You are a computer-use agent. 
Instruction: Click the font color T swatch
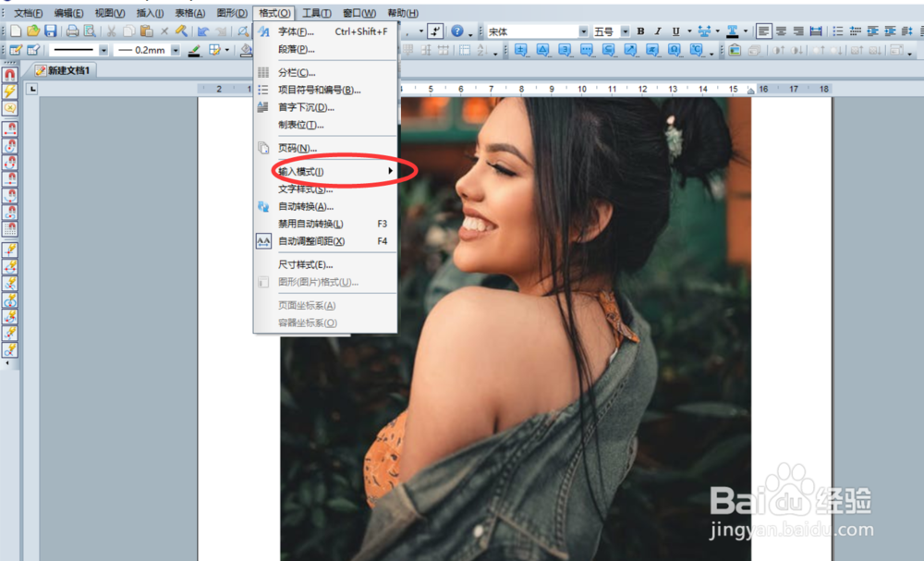[x=733, y=31]
